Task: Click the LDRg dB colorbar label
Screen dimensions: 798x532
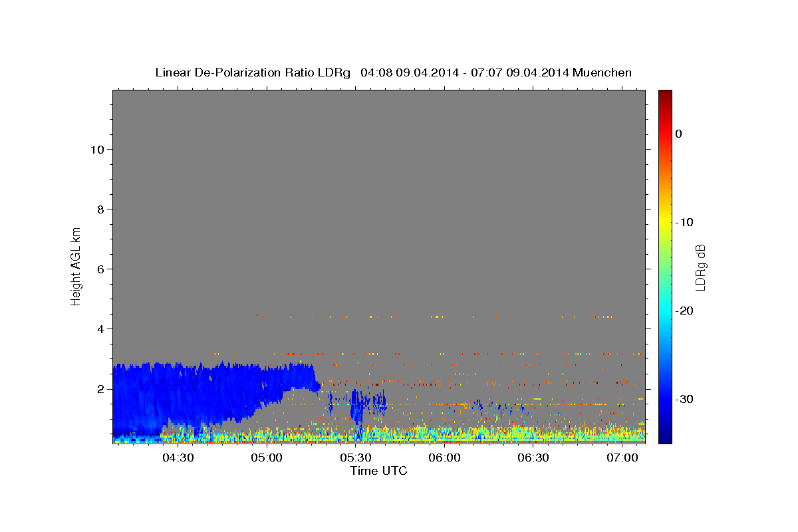Action: tap(700, 267)
